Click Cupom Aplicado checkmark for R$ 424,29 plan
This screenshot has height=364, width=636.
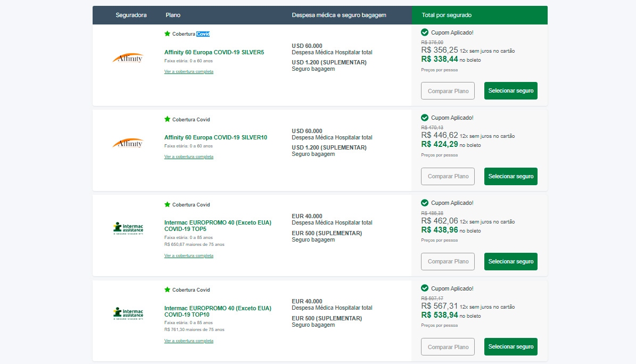pos(425,118)
